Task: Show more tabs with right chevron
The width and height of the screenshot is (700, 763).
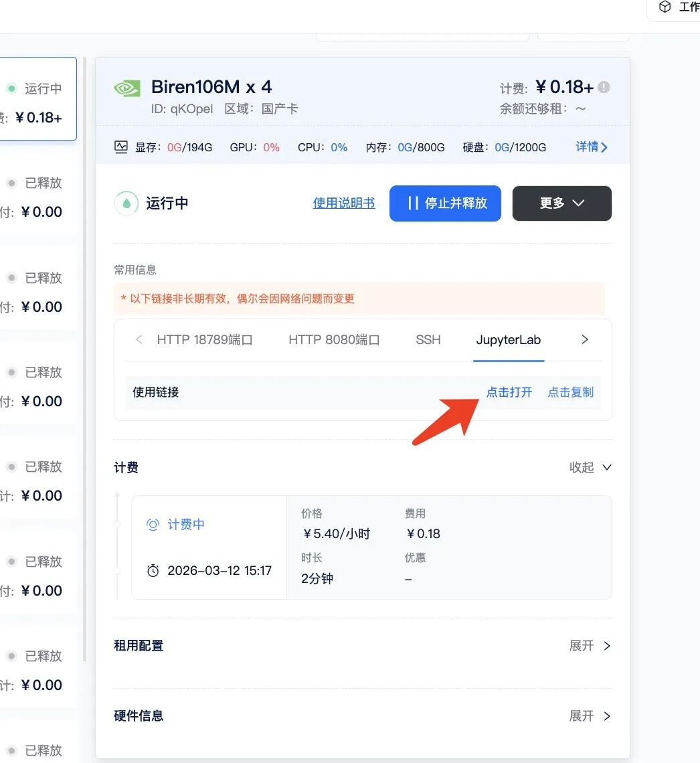Action: pos(585,339)
